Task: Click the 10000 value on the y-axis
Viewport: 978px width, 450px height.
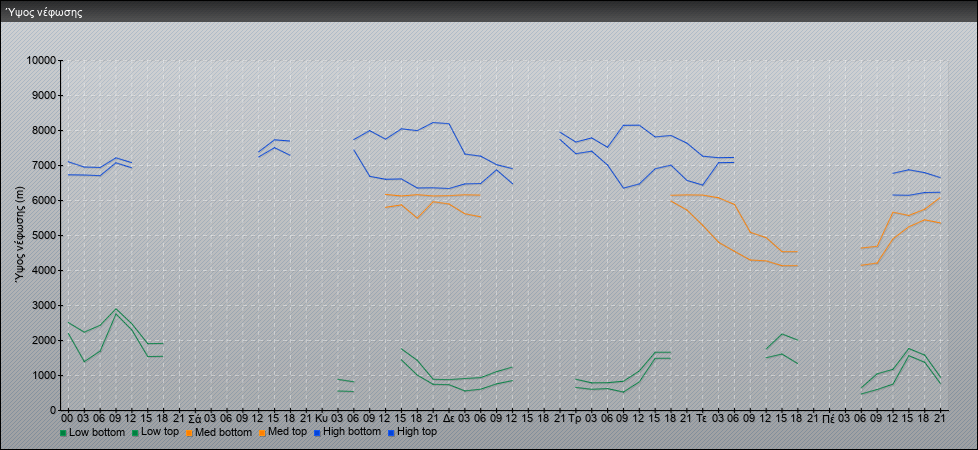Action: click(41, 61)
